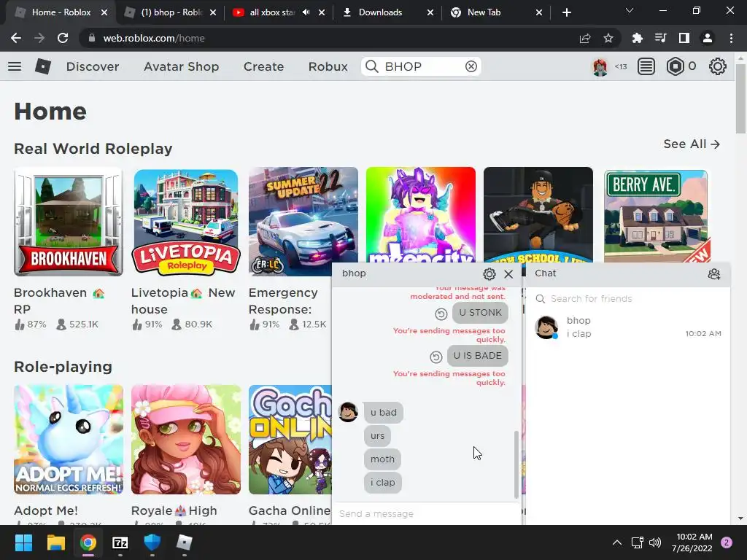Open the Brookhaven RP game title link
747x560 pixels.
59,301
